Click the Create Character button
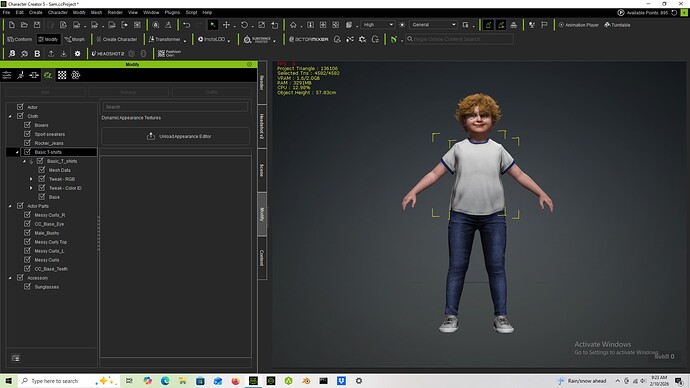The image size is (690, 388). (x=117, y=39)
